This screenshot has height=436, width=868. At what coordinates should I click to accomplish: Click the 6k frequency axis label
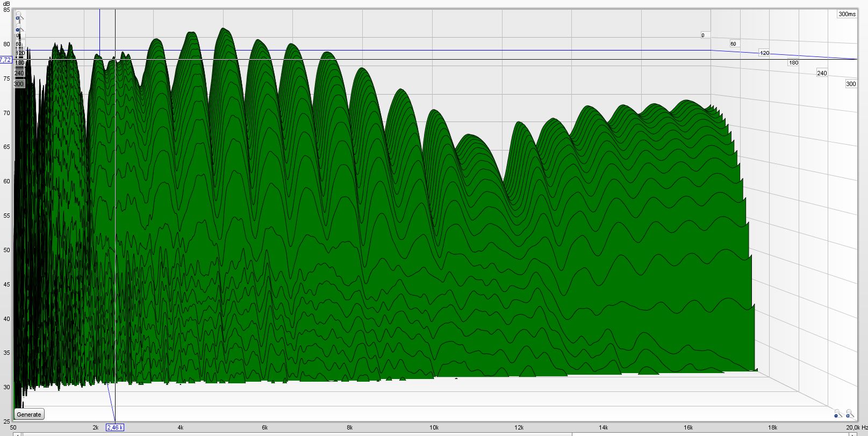(x=265, y=428)
